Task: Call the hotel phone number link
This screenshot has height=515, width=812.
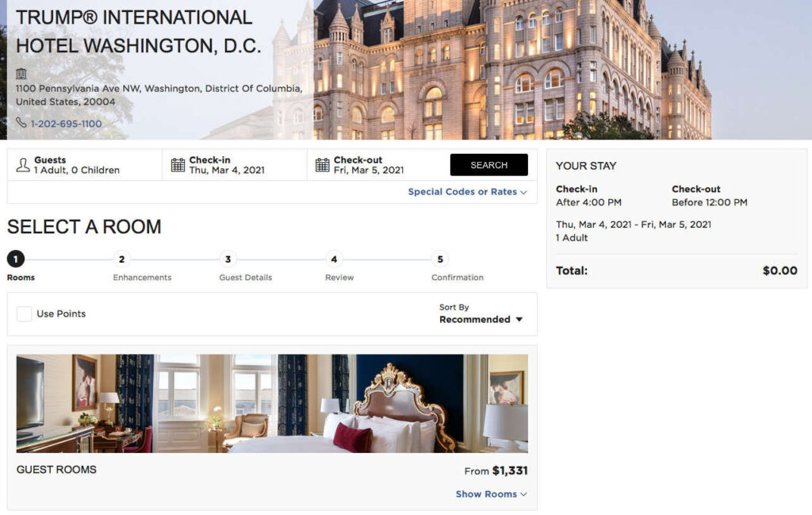Action: click(67, 124)
